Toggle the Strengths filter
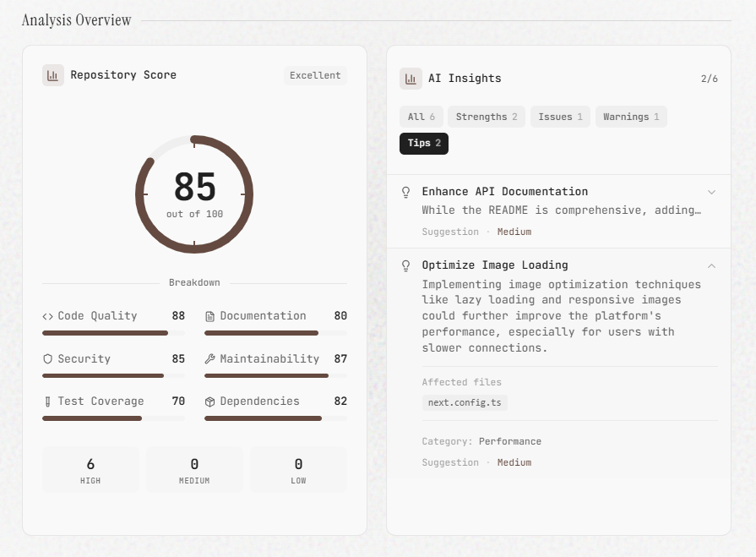This screenshot has height=557, width=756. pos(486,117)
